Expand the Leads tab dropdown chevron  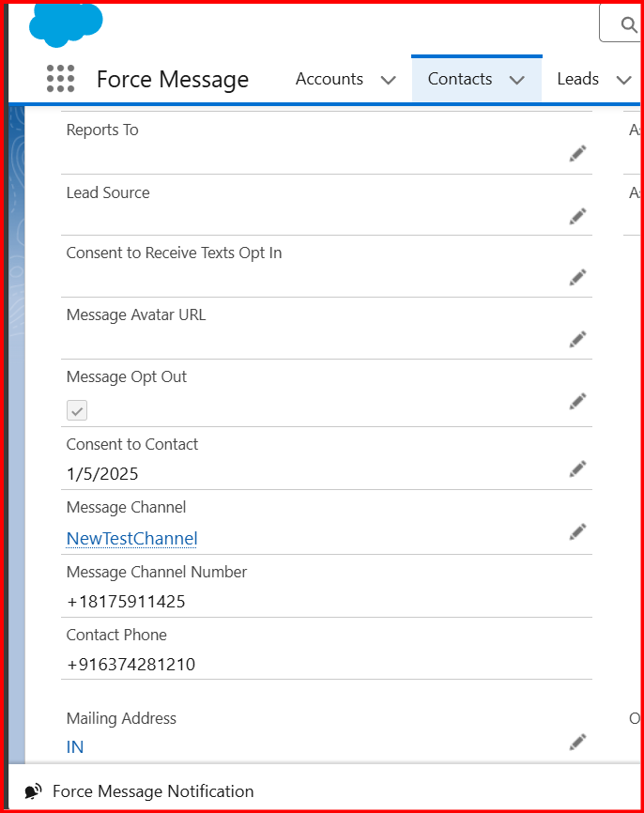pyautogui.click(x=623, y=80)
